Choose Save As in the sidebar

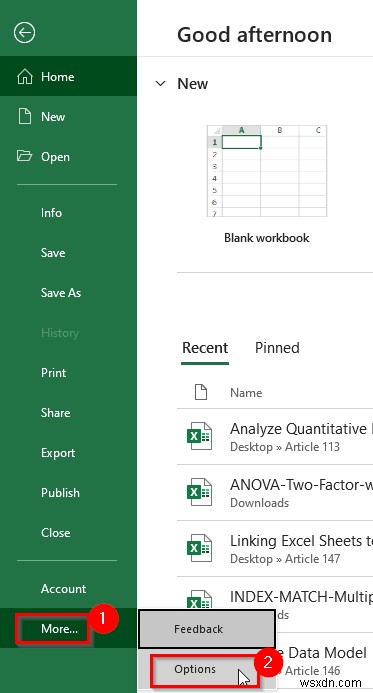click(x=61, y=293)
